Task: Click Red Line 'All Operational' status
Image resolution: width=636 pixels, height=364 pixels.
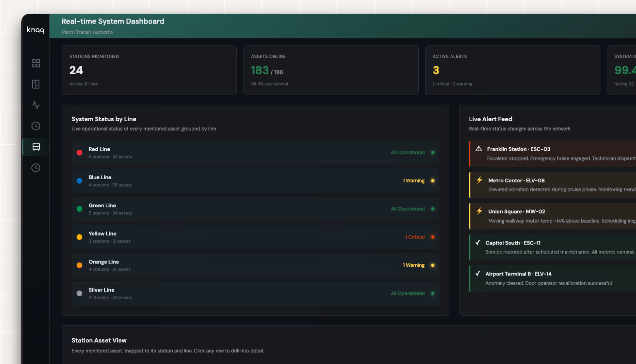Action: tap(408, 153)
